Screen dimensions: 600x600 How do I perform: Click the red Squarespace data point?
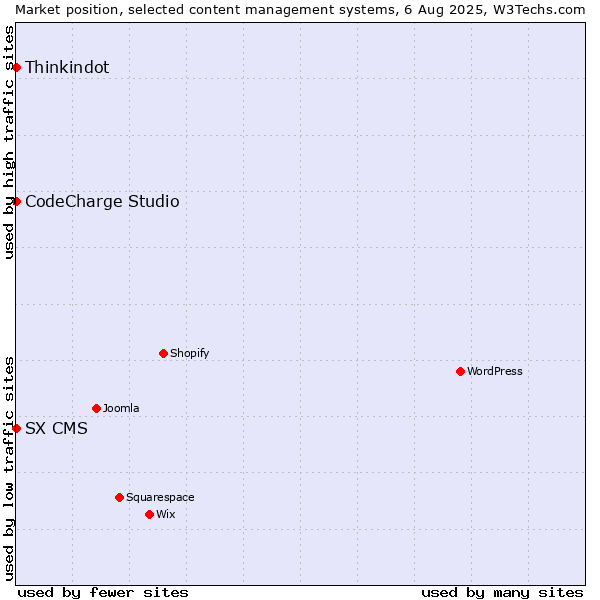click(119, 498)
